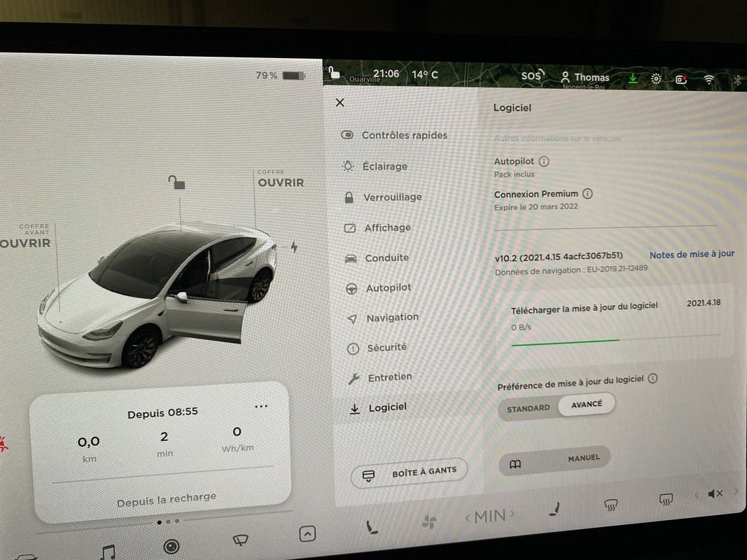The image size is (747, 560).
Task: Tap the software download progress bar
Action: 615,339
